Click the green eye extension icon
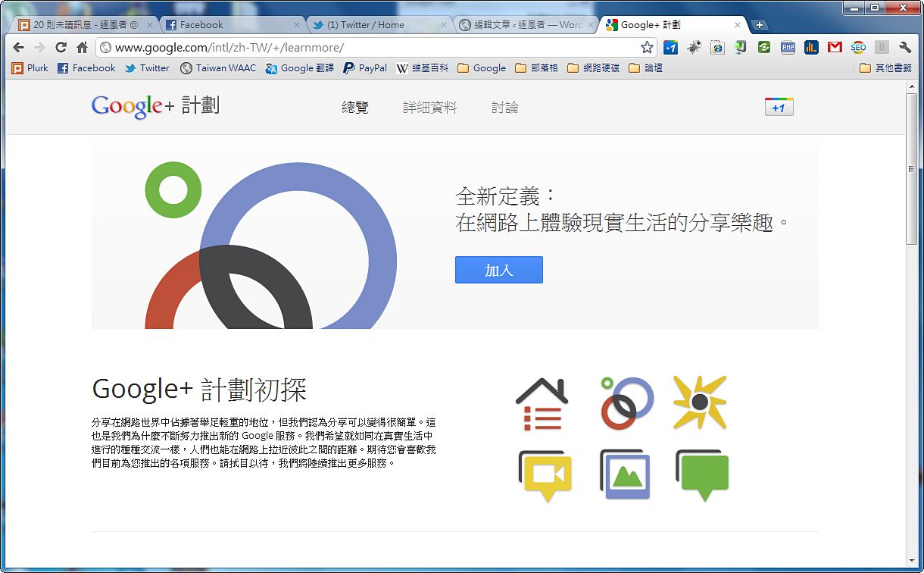Viewport: 924px width, 573px height. [x=764, y=48]
